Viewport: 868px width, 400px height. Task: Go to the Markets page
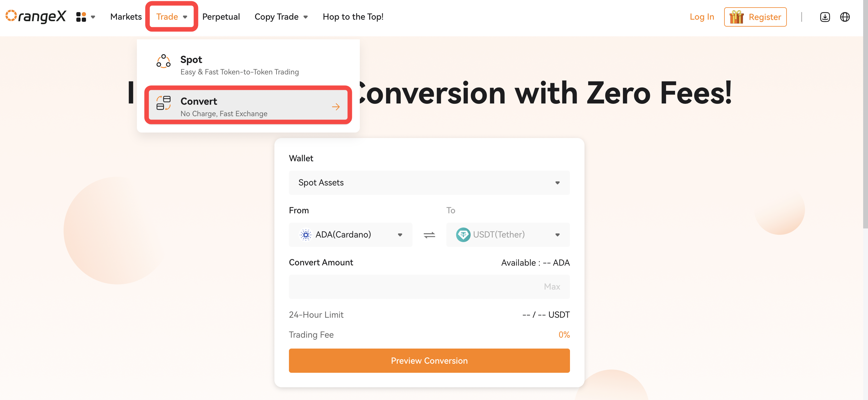[126, 17]
